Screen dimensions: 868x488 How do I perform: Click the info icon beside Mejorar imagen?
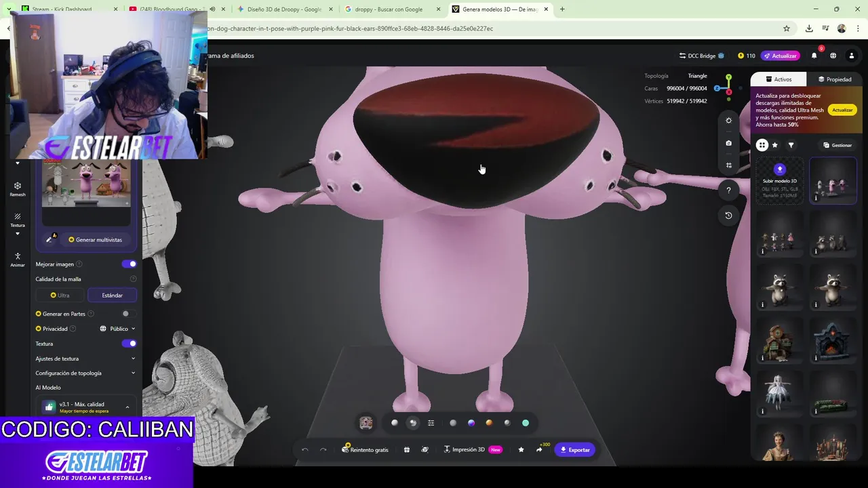point(79,264)
